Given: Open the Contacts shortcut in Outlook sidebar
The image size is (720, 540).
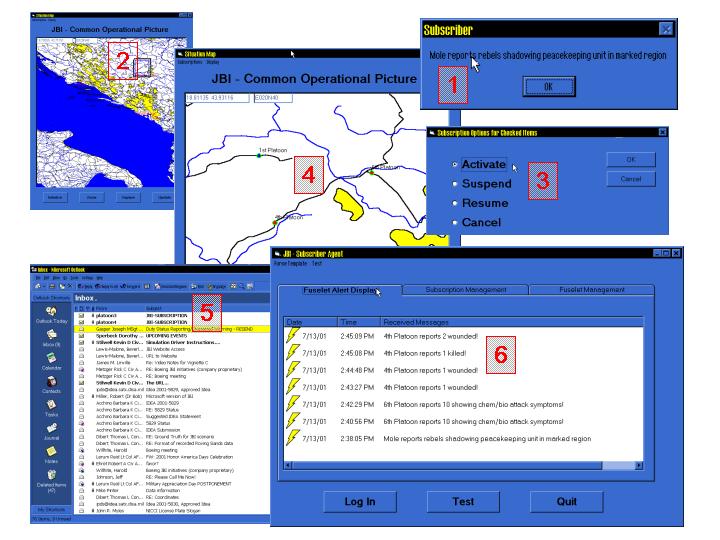Looking at the screenshot, I should click(x=51, y=385).
